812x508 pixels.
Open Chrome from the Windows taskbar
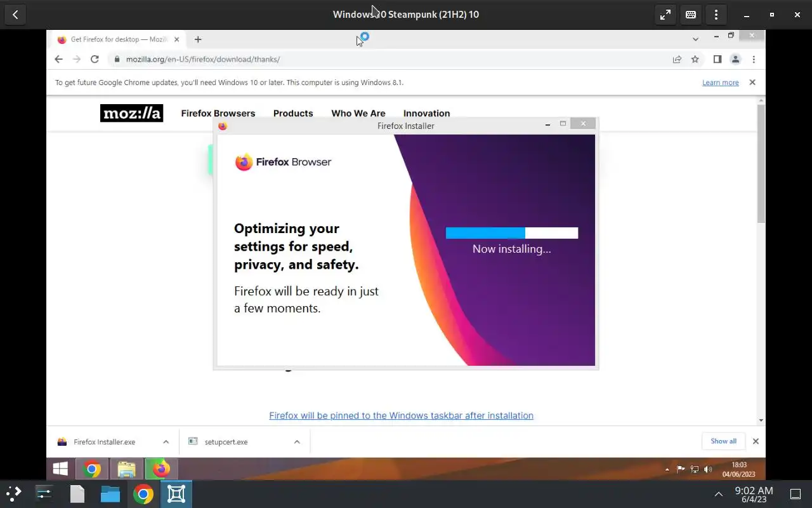pos(93,469)
